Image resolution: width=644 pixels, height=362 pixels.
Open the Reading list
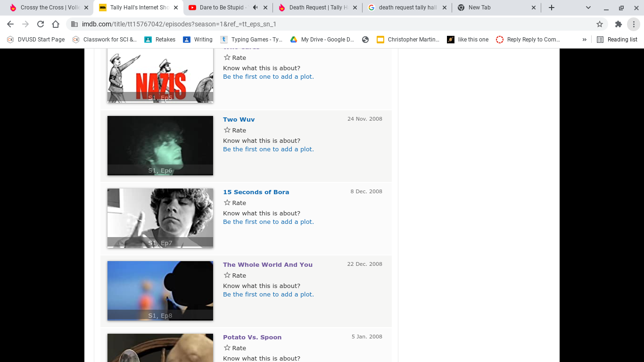[x=617, y=40]
